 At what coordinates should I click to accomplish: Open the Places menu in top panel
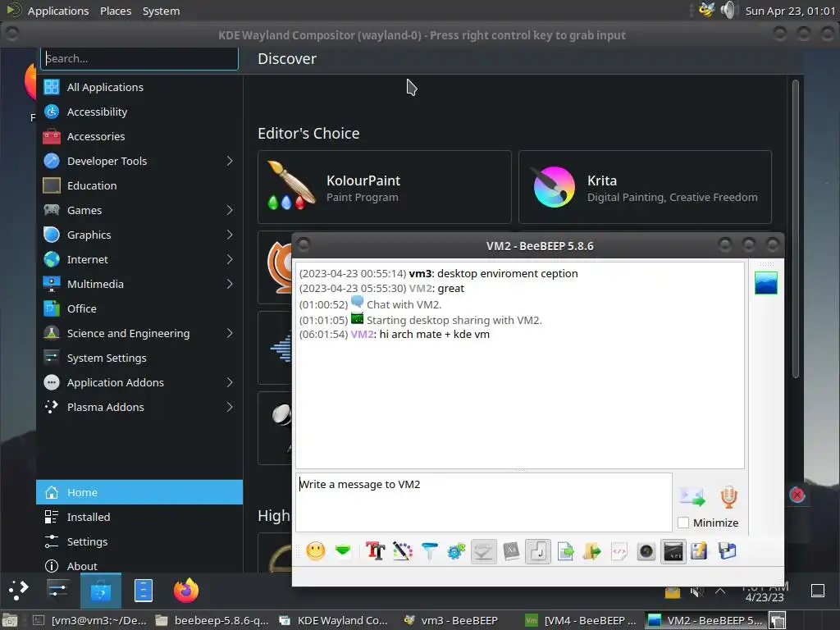click(x=116, y=11)
